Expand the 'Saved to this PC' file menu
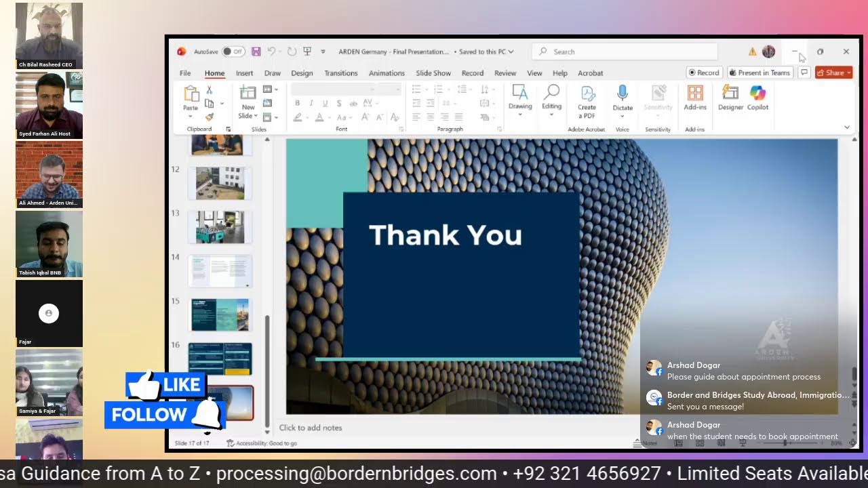The image size is (868, 488). coord(486,52)
